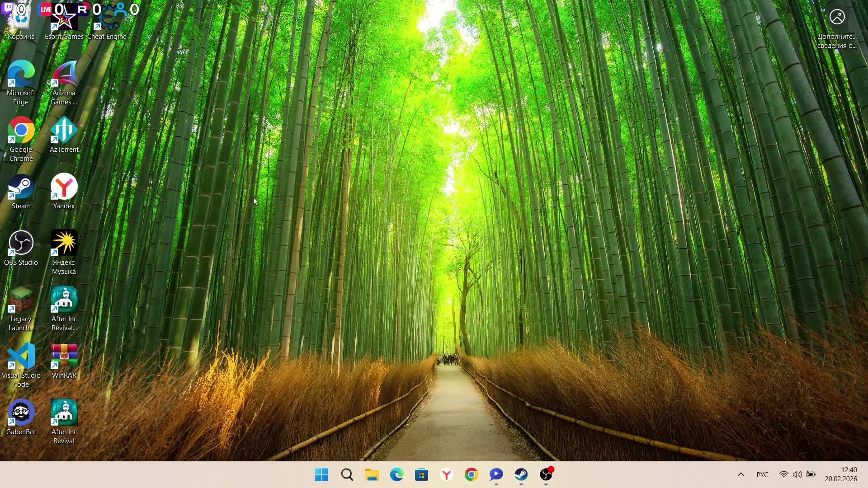Open File Explorer from taskbar
Viewport: 868px width, 488px height.
[372, 474]
